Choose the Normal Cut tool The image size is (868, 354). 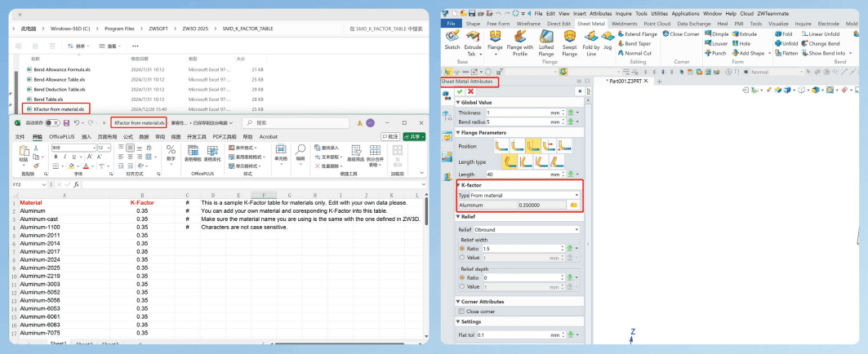tap(634, 54)
